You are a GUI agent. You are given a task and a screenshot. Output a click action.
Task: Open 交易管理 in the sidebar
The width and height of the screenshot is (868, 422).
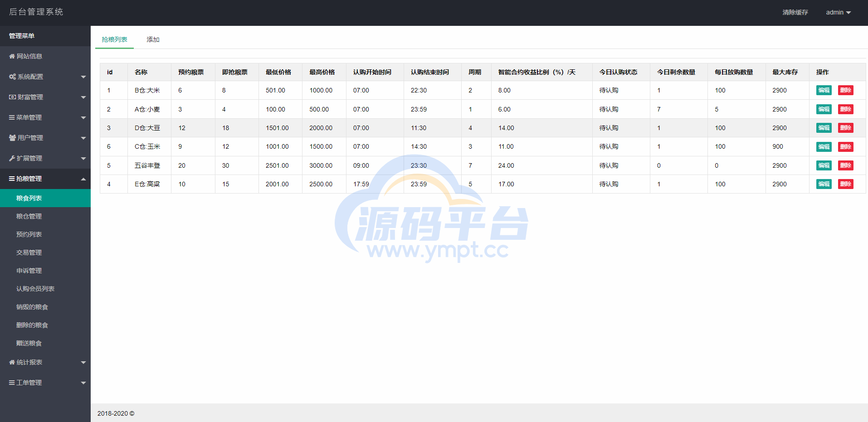pos(45,252)
